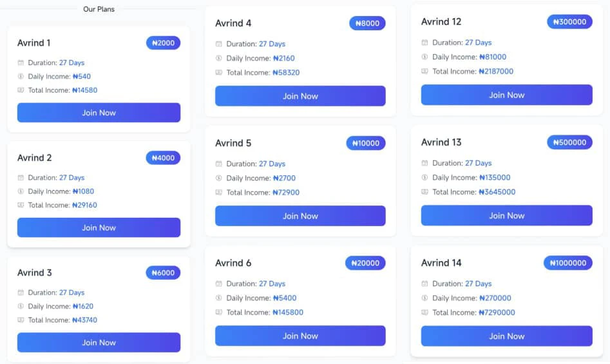Join the Avrind 5 plan
The height and width of the screenshot is (364, 610).
(x=300, y=216)
